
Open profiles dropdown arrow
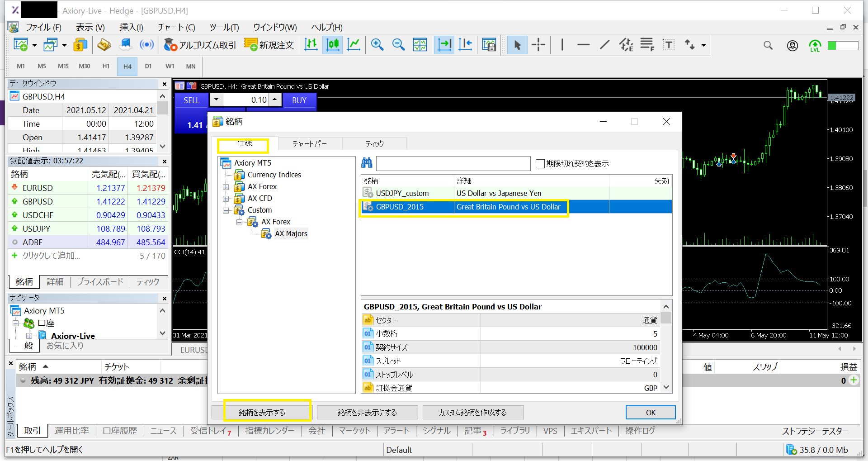coord(64,45)
